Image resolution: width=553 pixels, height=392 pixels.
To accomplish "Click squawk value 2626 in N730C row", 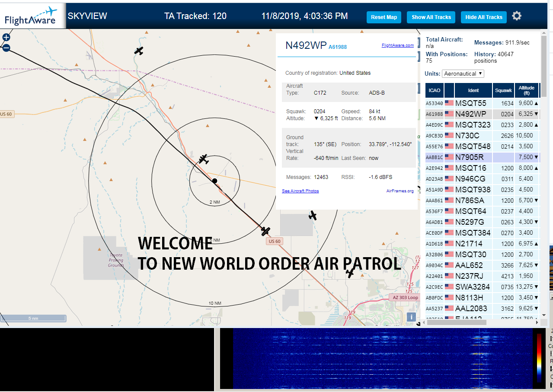I will pos(507,136).
